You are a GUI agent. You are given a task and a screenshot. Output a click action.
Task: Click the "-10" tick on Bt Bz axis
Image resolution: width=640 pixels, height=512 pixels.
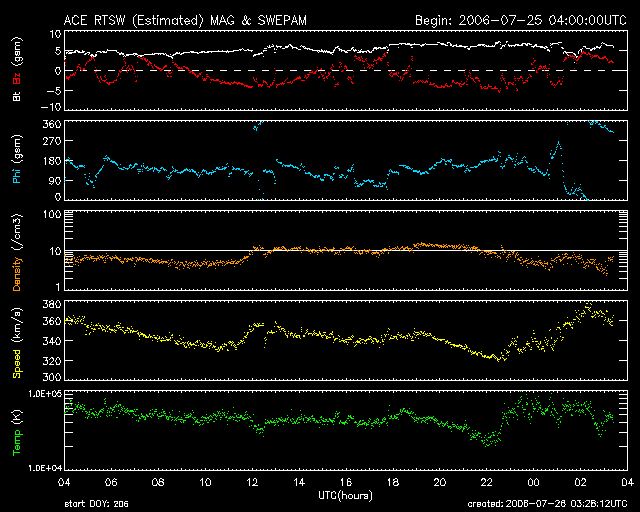coord(51,107)
